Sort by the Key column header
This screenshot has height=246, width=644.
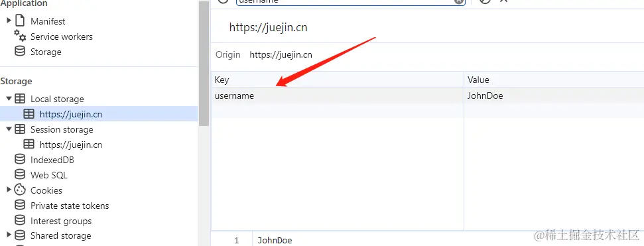[x=337, y=80]
